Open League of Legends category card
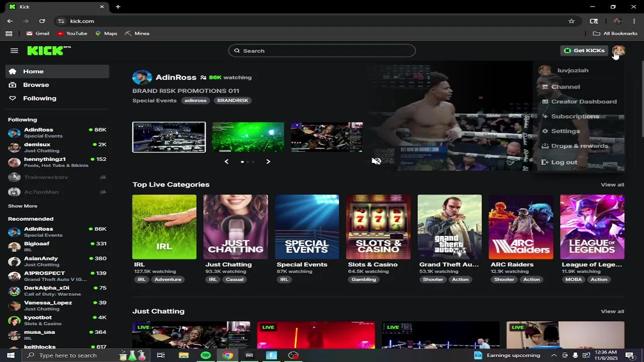Image resolution: width=644 pixels, height=362 pixels. (x=592, y=227)
